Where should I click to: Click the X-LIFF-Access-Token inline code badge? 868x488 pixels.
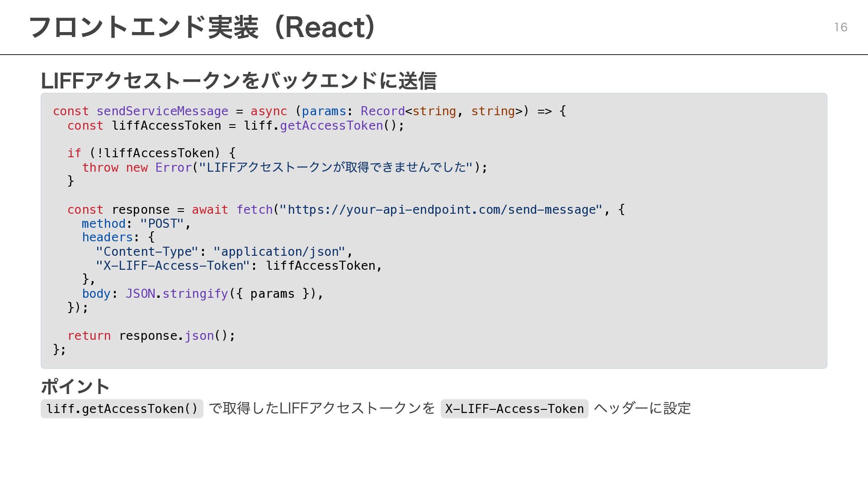pos(514,409)
